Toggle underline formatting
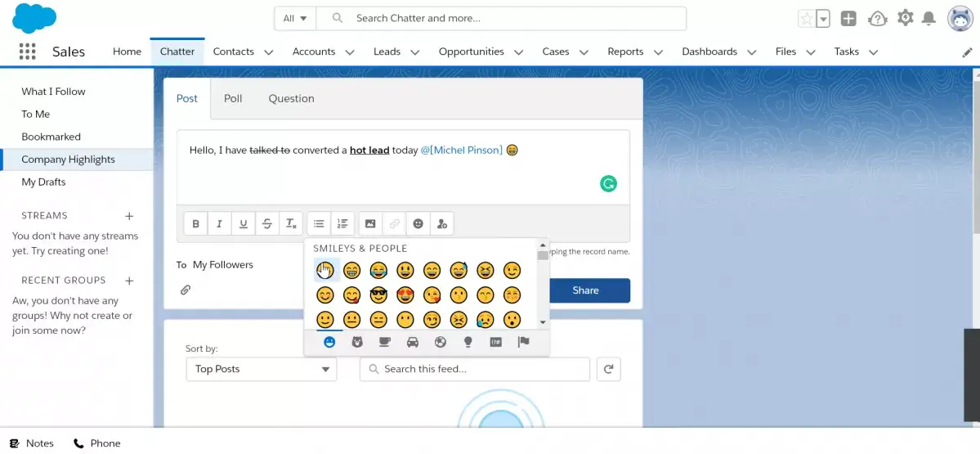Screen dimensions: 980x454 243,223
